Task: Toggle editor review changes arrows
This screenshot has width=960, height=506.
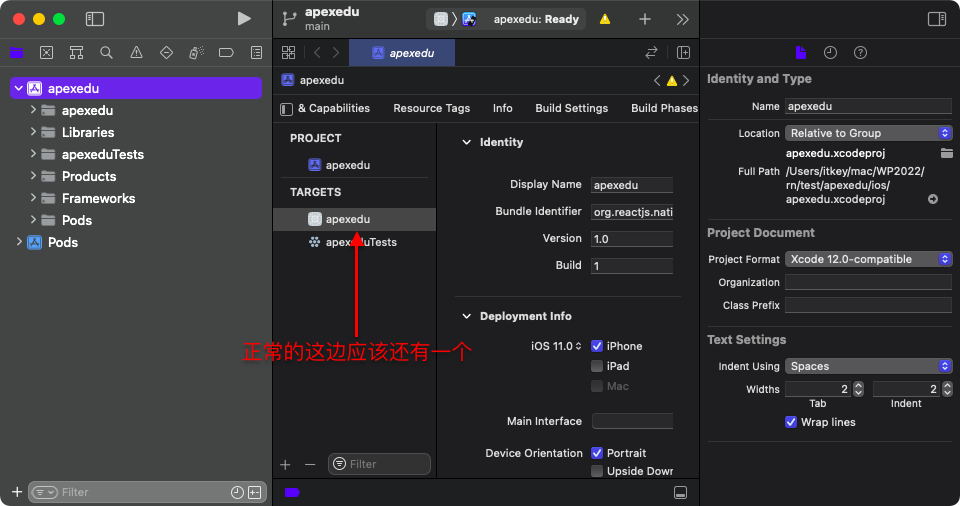Action: pyautogui.click(x=651, y=53)
